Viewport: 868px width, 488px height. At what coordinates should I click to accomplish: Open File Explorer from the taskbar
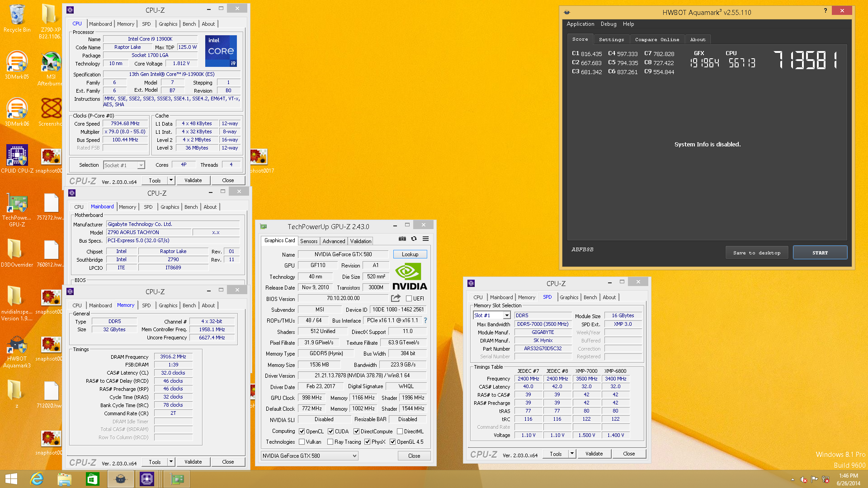tap(65, 479)
